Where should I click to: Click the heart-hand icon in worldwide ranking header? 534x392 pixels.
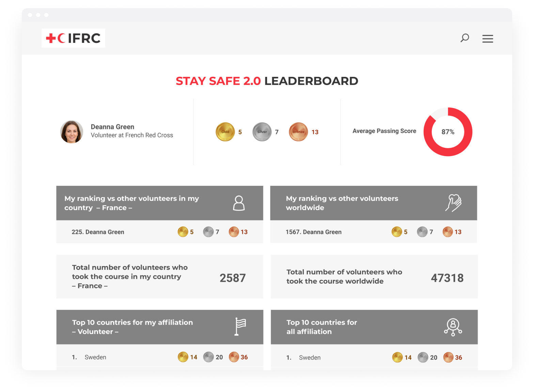[453, 203]
